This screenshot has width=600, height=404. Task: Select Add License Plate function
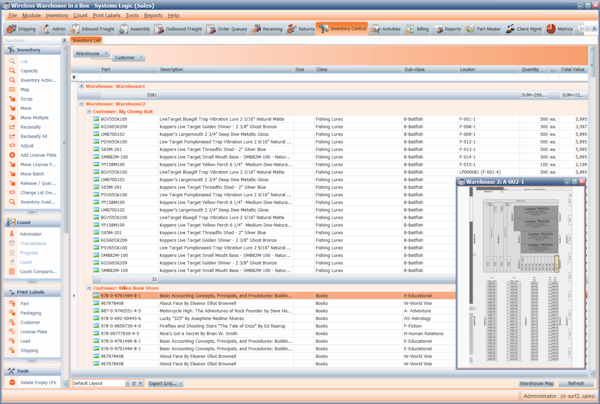38,155
